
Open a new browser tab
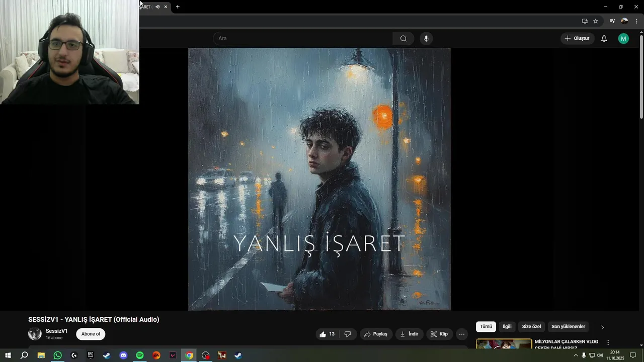178,7
